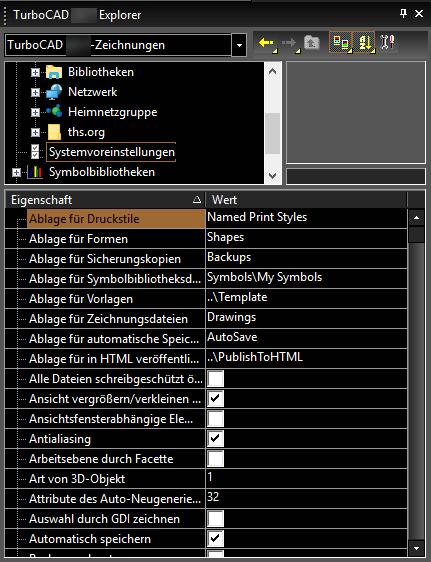
Task: Disable the Antialiasing checkbox
Action: point(216,438)
